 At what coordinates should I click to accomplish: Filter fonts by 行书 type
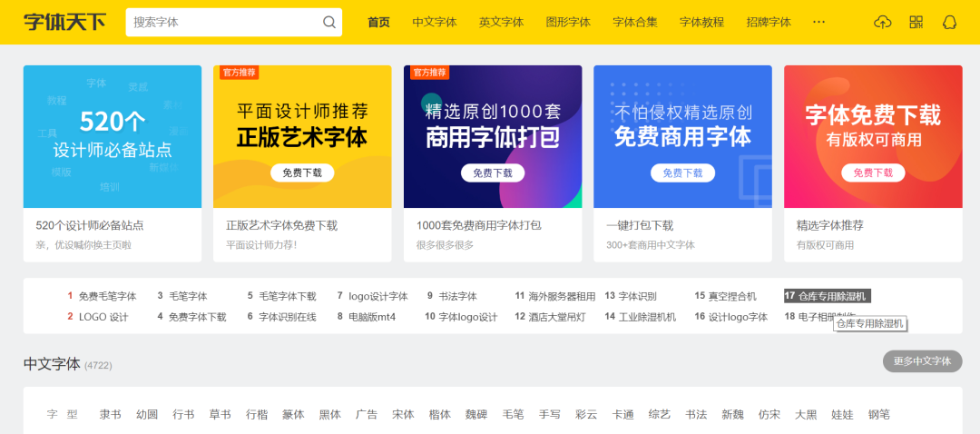coord(183,415)
